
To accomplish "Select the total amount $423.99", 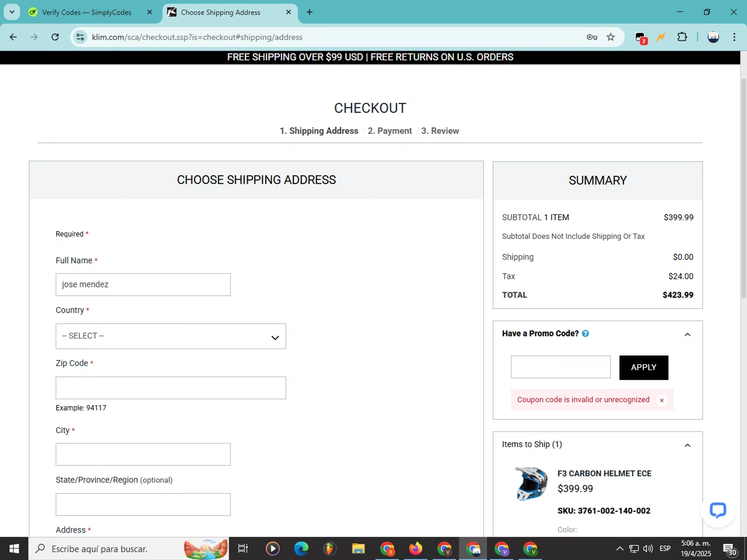I will (678, 295).
